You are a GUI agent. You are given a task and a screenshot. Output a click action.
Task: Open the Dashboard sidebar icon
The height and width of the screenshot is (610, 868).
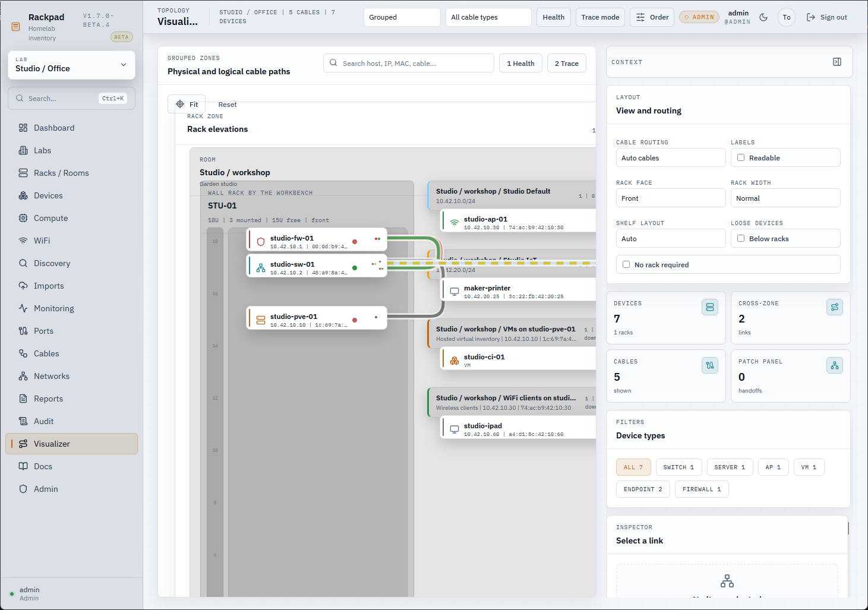(23, 128)
